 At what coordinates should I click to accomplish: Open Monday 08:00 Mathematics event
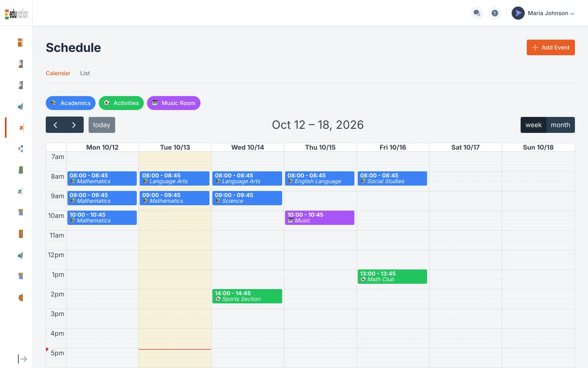point(102,178)
